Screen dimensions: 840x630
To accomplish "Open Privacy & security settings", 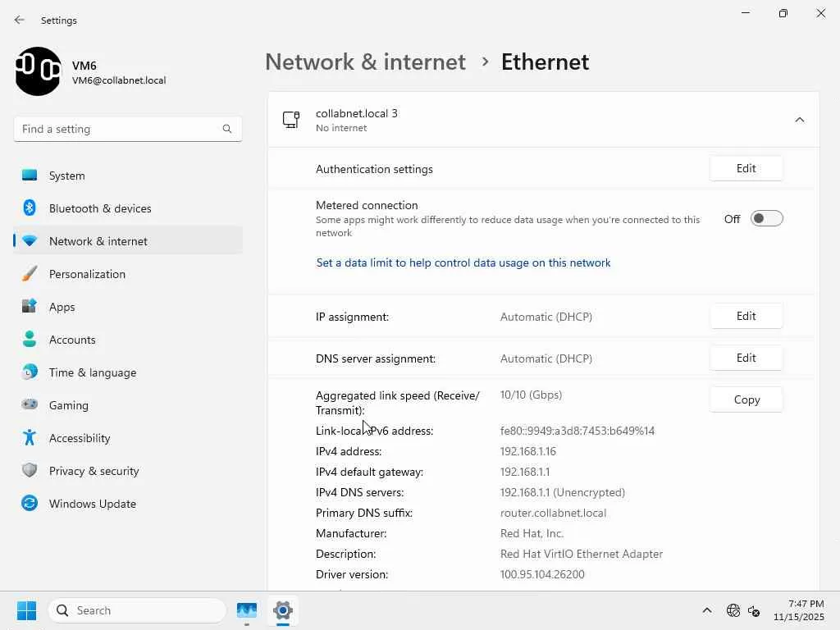I will pos(94,471).
